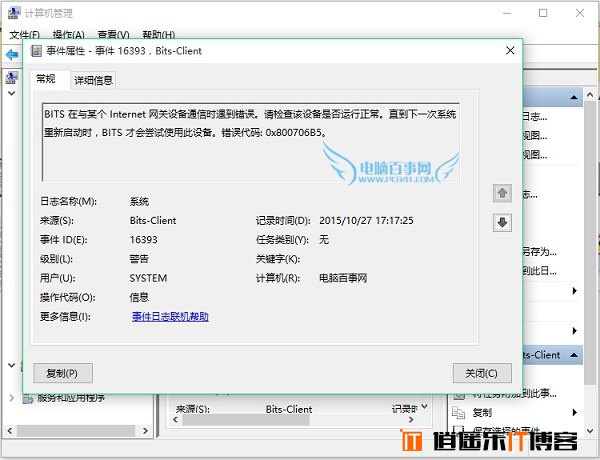Click the next event down arrow button
The image size is (600, 460).
click(x=503, y=222)
